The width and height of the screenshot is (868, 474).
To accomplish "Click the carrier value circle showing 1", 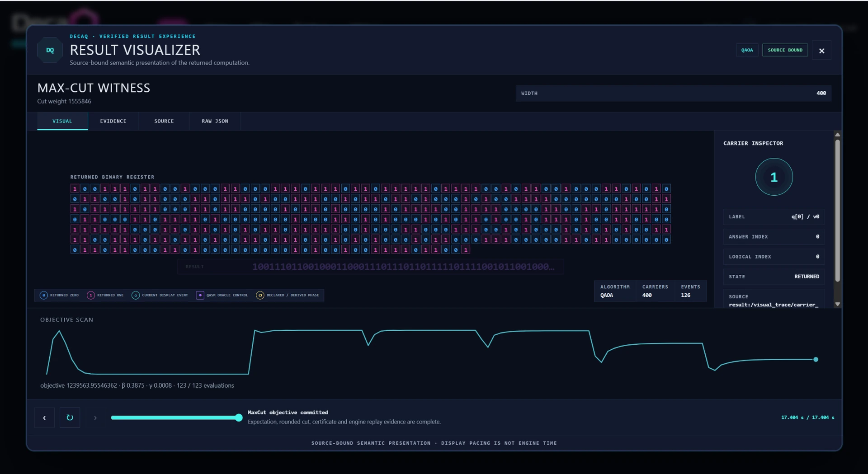I will pos(774,177).
